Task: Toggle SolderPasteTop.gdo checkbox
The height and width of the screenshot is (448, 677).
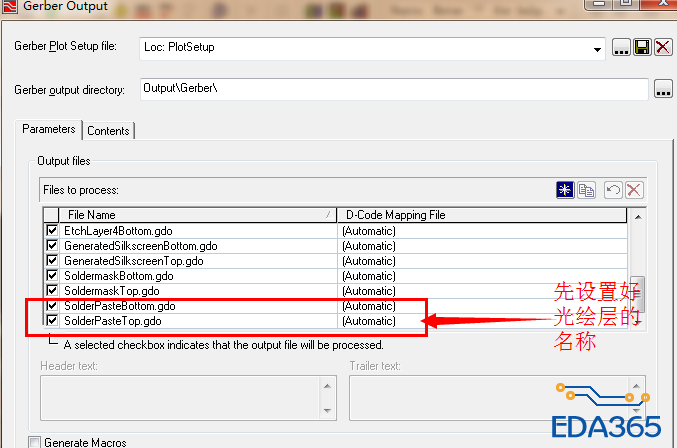Action: 52,321
